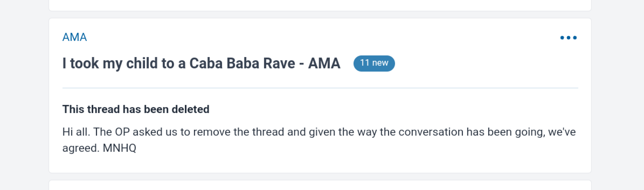The image size is (644, 190).
Task: Open the Caba Baba Rave thread title
Action: click(x=201, y=63)
